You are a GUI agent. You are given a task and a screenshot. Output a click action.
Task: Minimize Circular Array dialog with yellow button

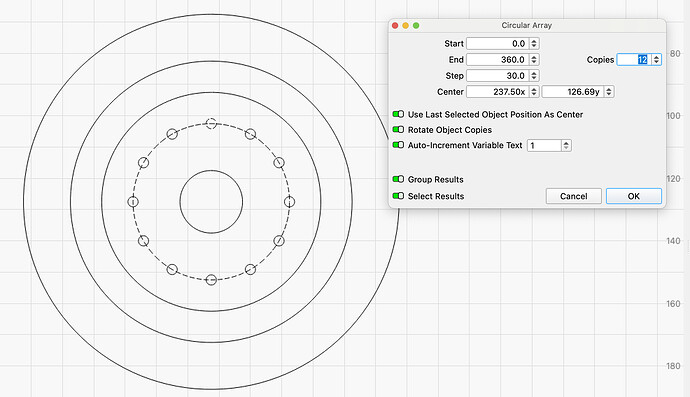point(405,26)
